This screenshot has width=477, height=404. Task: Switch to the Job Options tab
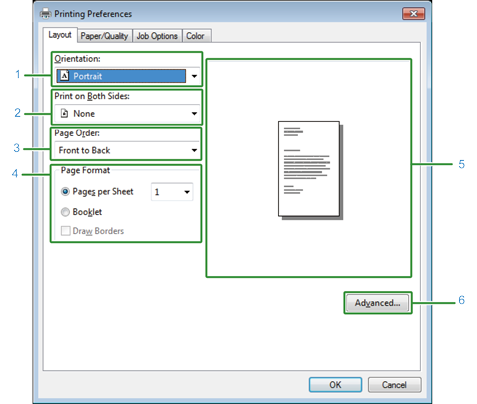(x=157, y=36)
